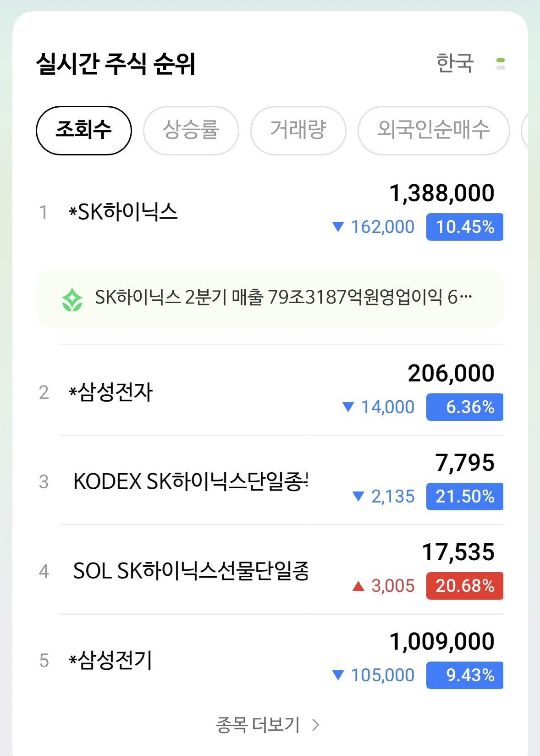Select the 조회수 tab
540x756 pixels.
coord(84,131)
